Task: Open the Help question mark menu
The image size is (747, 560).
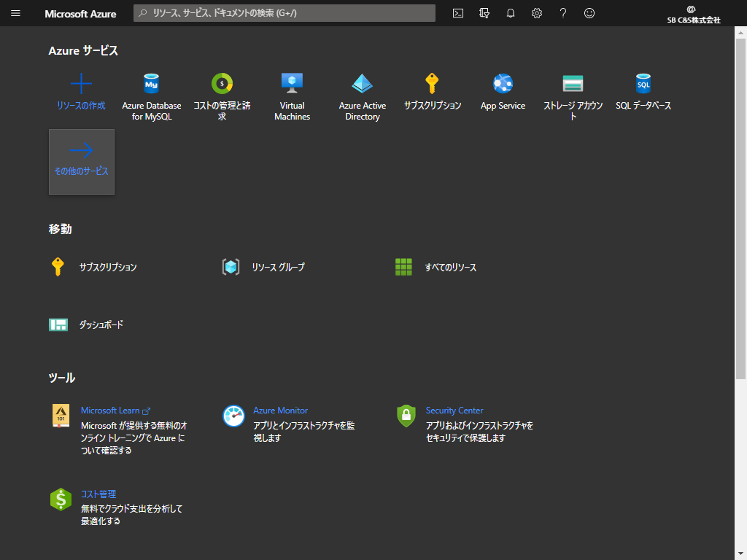Action: (x=562, y=13)
